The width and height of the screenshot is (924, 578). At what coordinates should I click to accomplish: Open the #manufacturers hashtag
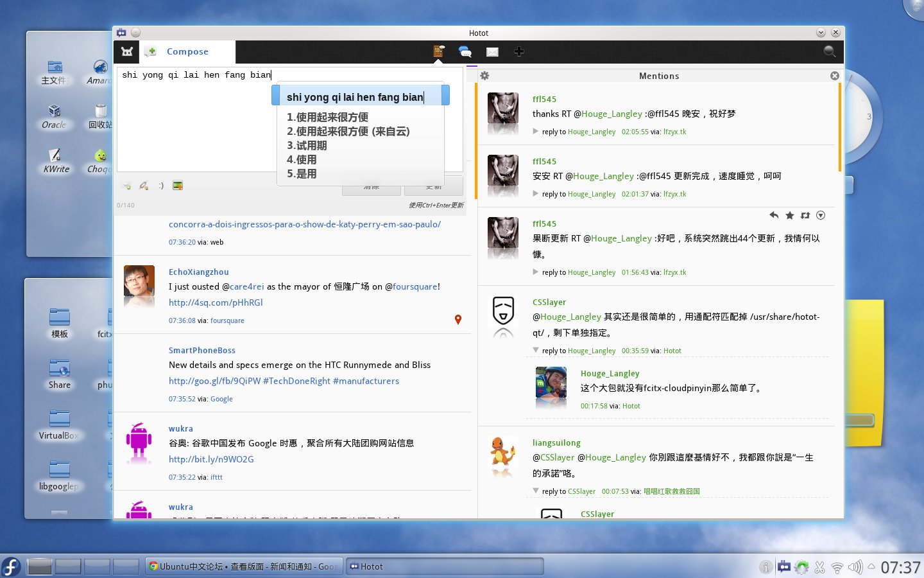(x=366, y=381)
